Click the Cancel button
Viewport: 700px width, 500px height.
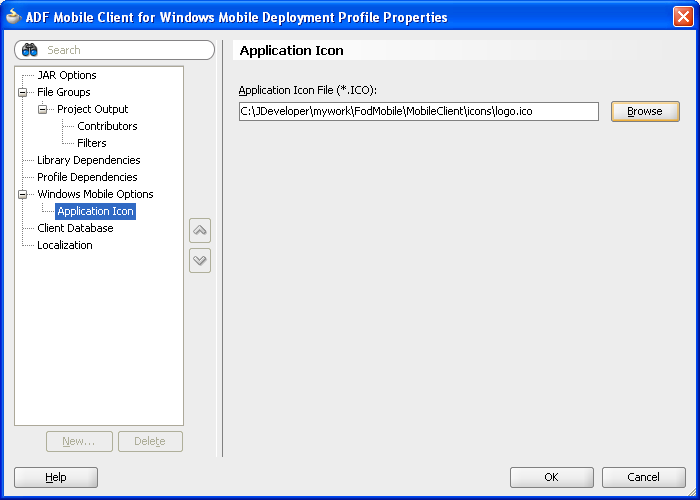[643, 477]
